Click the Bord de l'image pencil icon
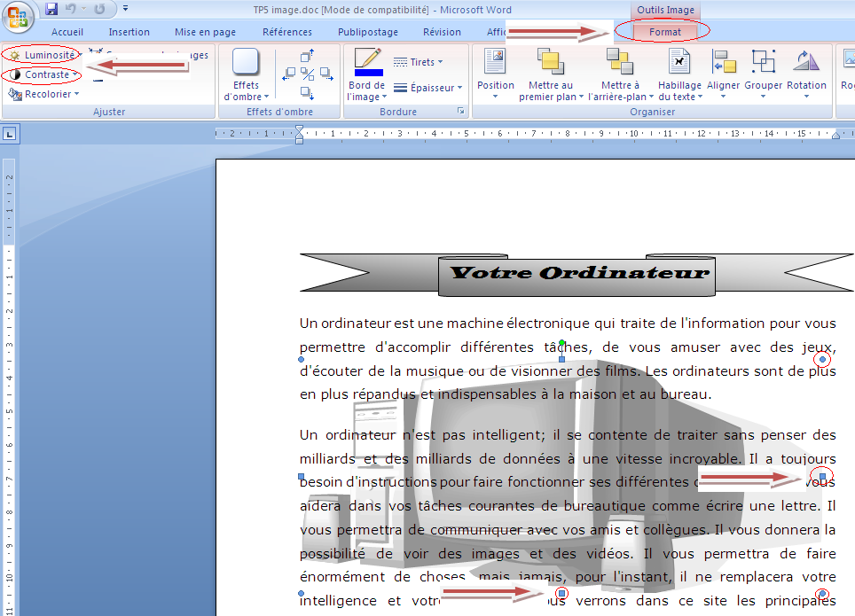Screen dimensions: 855x616 [x=367, y=57]
